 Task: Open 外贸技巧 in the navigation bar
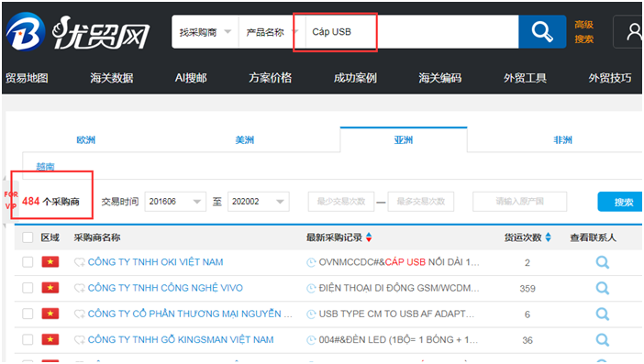[610, 78]
